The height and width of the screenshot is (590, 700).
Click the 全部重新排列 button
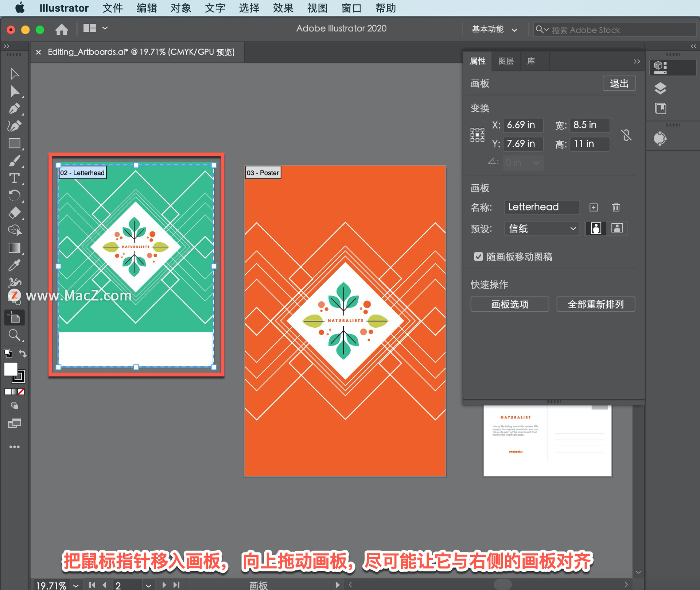[595, 304]
